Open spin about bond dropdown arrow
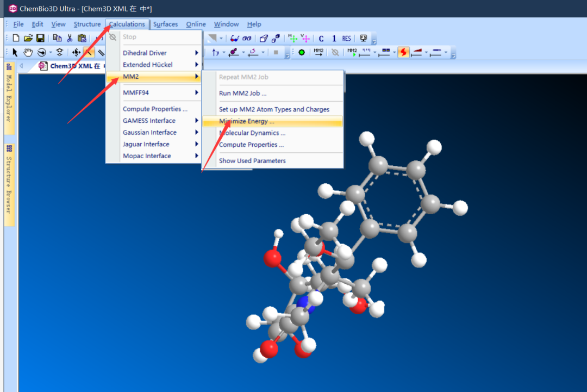This screenshot has width=587, height=392. click(243, 53)
